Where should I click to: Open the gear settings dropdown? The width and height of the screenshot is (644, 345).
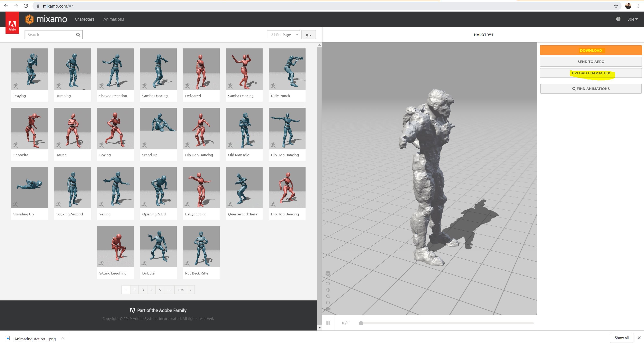tap(308, 35)
